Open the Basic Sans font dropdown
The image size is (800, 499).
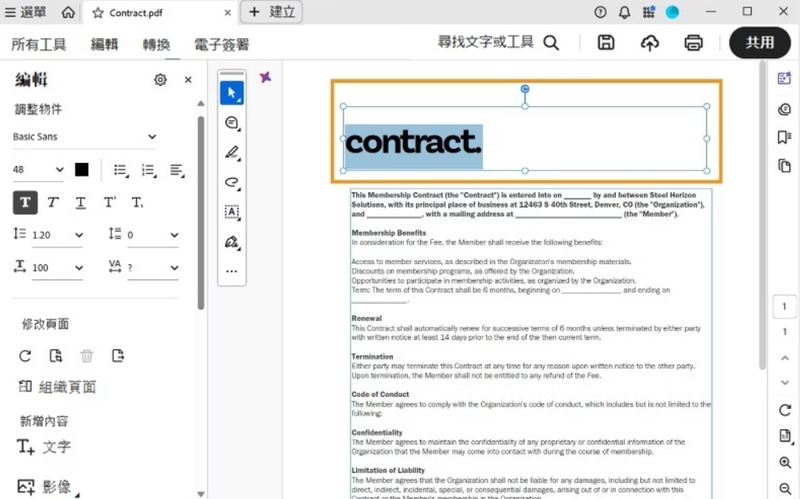84,137
